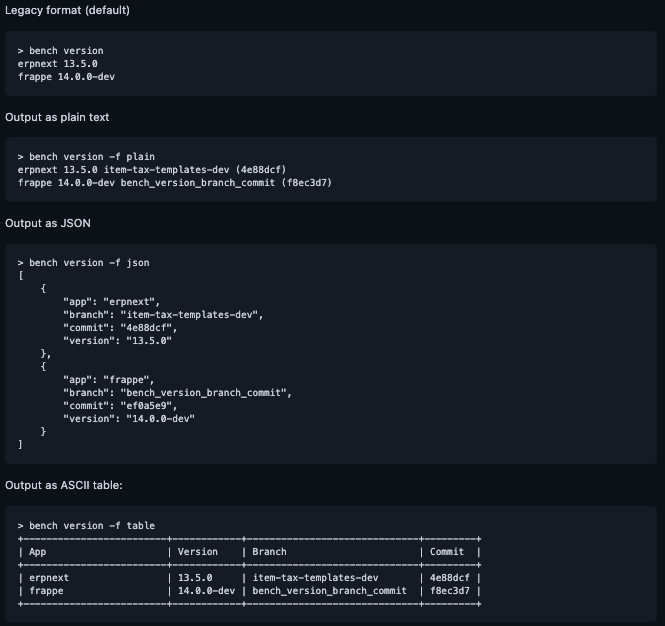Click the plain-text frappe line ending in "(f8ec3d7)"
Screen dimensions: 665x626
click(x=175, y=183)
